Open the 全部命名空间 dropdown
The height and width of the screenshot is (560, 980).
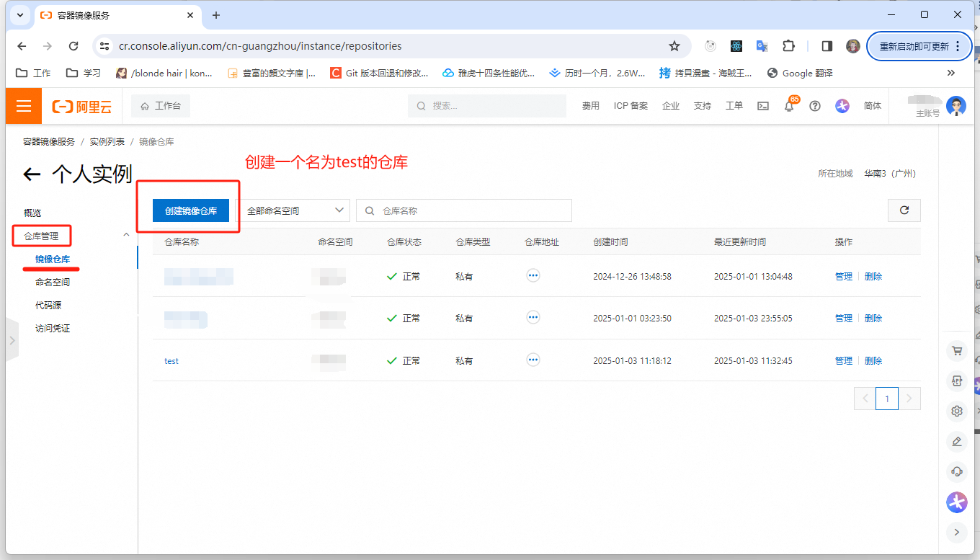(293, 210)
